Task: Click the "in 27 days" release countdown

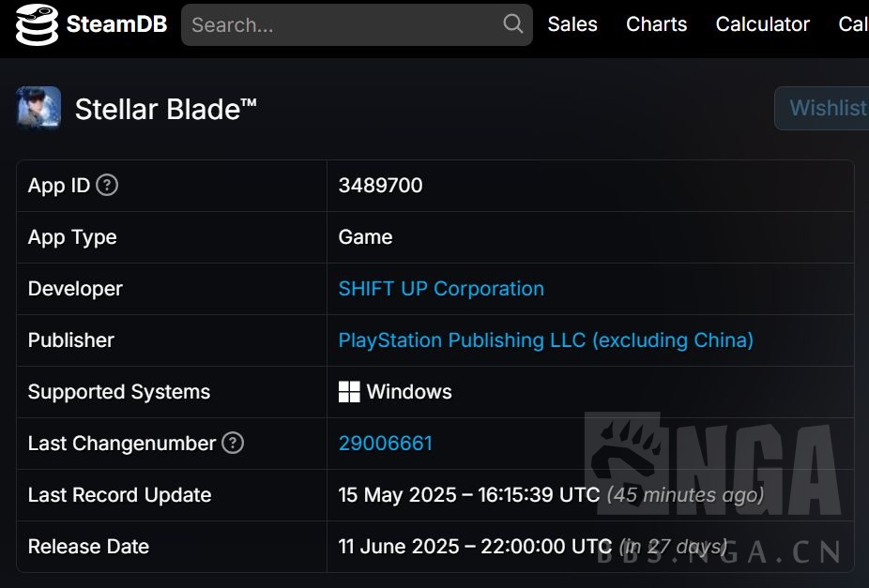Action: [673, 547]
